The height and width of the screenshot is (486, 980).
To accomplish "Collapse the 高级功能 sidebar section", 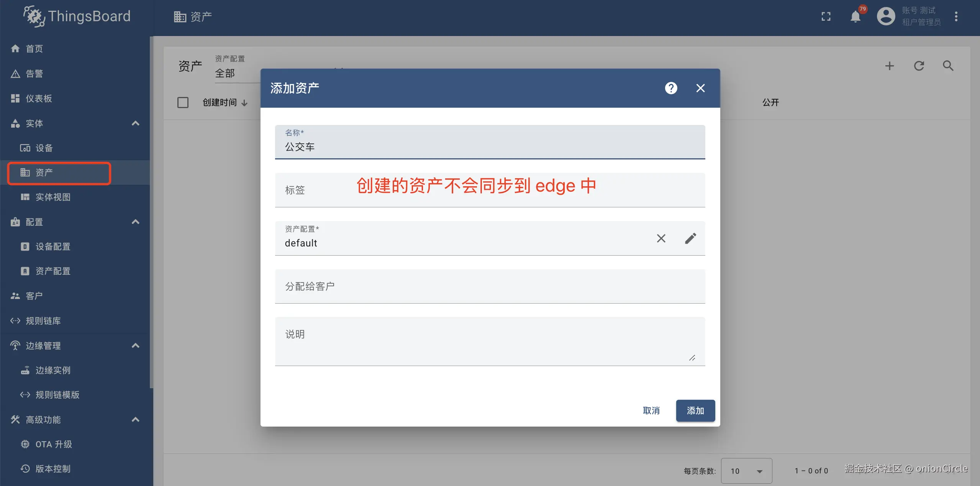I will coord(135,420).
